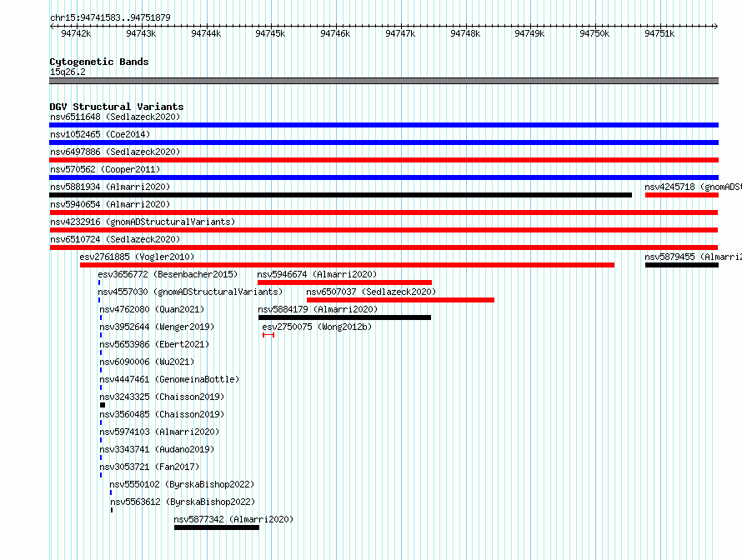Viewport: 742px width, 560px height.
Task: Select the esv3656772 (Besenbacher2015) label
Action: (x=168, y=274)
